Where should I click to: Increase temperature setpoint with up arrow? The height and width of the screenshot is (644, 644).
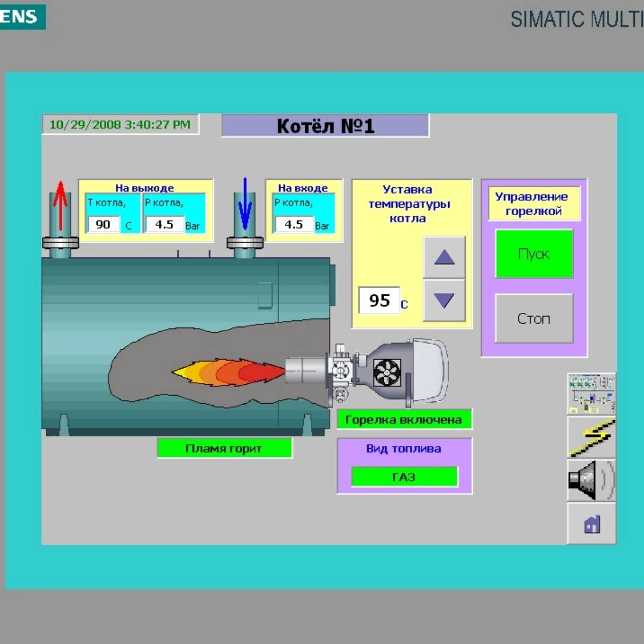pos(444,257)
